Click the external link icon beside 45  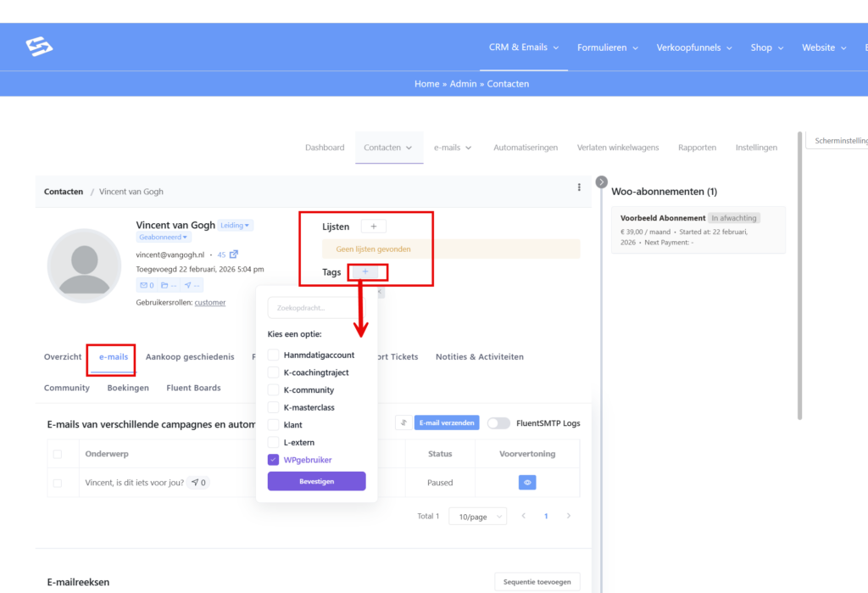(x=234, y=255)
